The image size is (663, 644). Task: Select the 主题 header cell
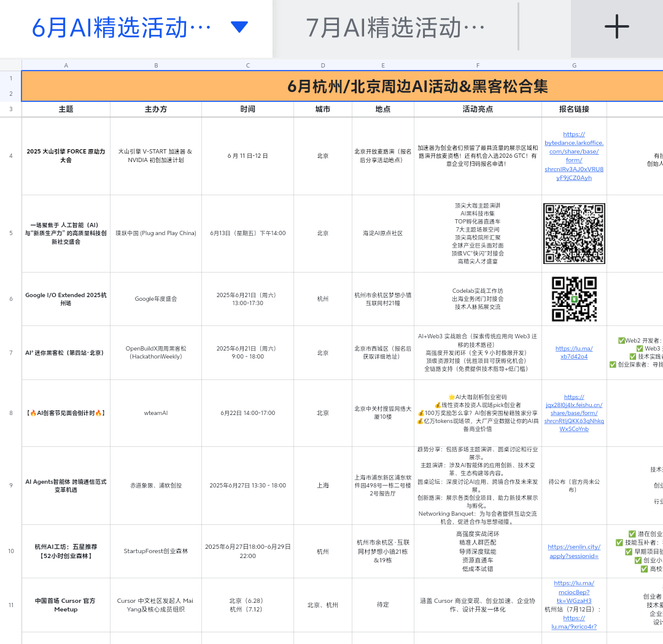click(x=66, y=109)
